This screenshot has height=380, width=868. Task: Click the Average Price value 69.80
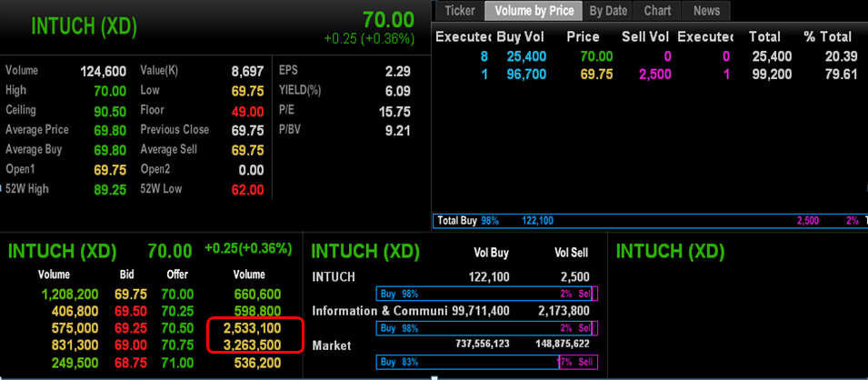coord(110,130)
